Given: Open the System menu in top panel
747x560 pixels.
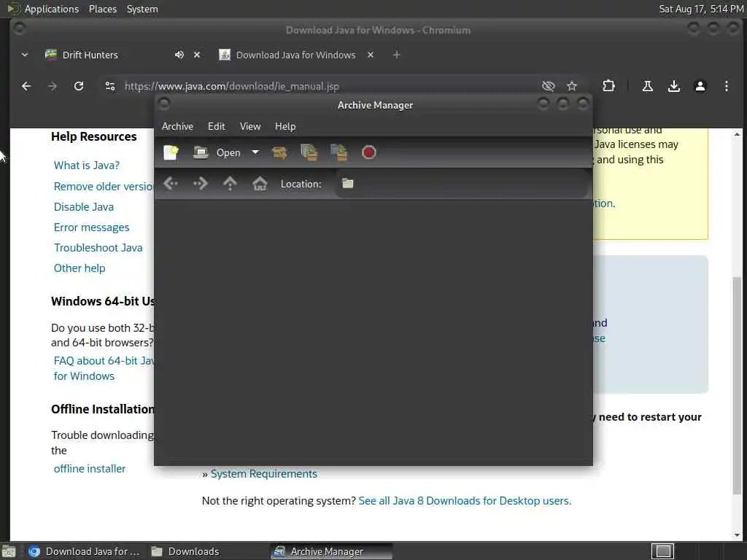Looking at the screenshot, I should (x=142, y=9).
